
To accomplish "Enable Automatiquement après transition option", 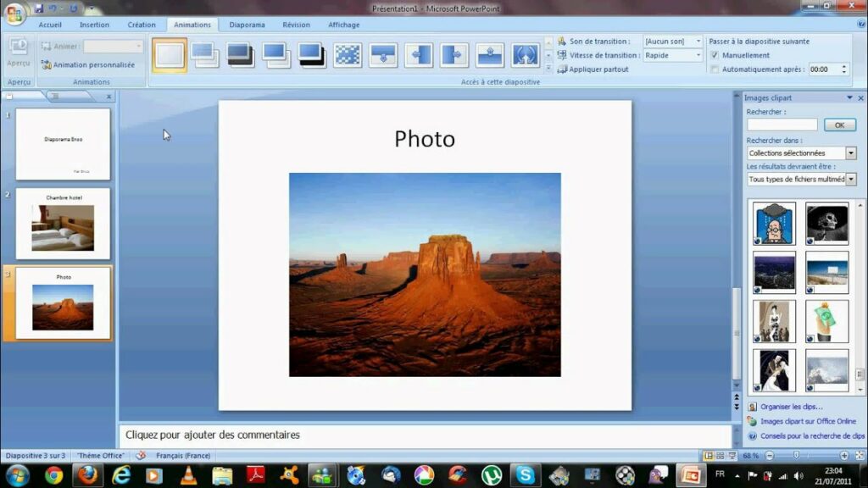I will click(715, 69).
